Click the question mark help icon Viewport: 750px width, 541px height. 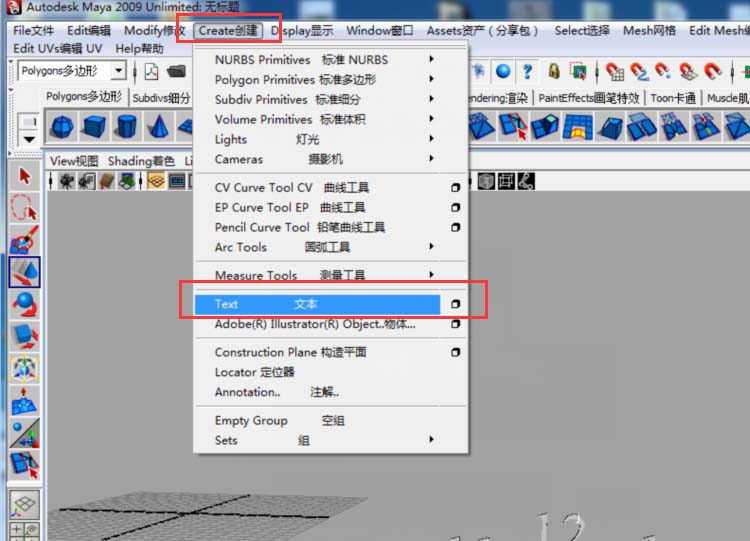tap(527, 71)
